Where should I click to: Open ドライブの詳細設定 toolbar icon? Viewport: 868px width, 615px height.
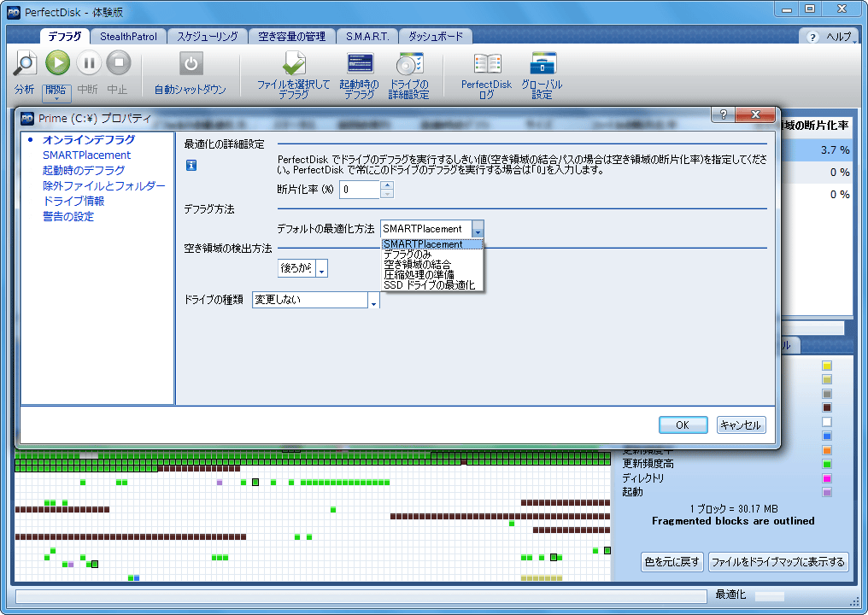(409, 64)
